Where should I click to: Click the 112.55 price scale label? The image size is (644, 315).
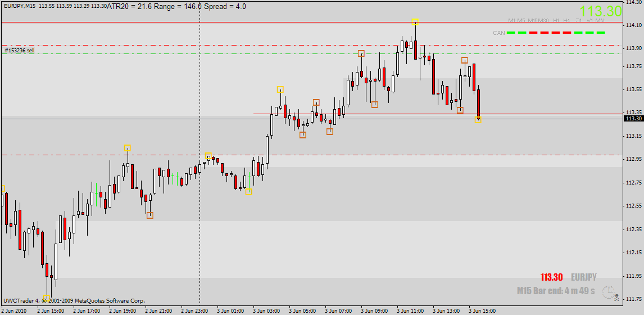633,206
